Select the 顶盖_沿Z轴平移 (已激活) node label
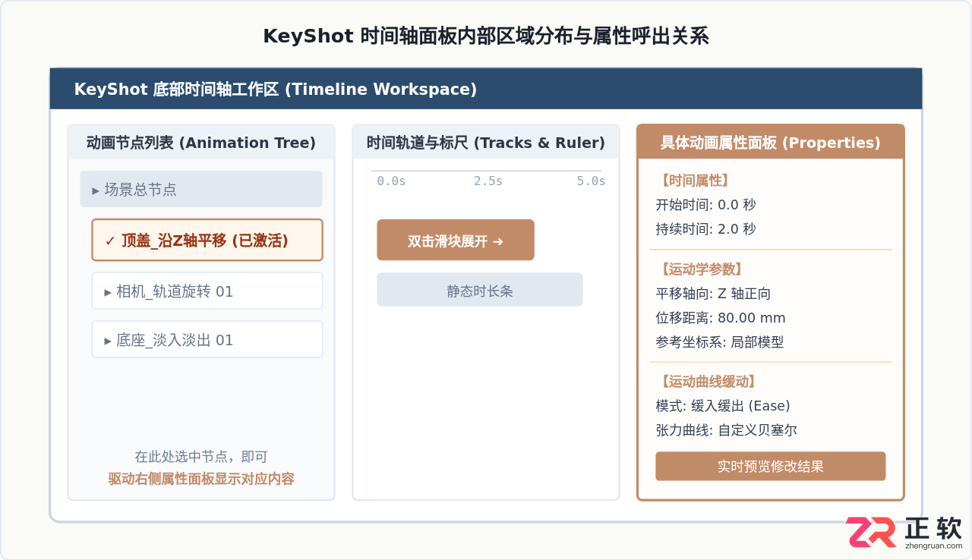Image resolution: width=972 pixels, height=560 pixels. (205, 241)
